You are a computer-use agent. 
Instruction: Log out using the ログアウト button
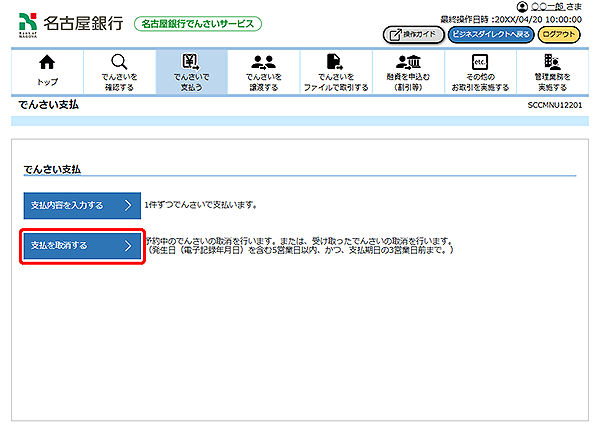pyautogui.click(x=562, y=34)
